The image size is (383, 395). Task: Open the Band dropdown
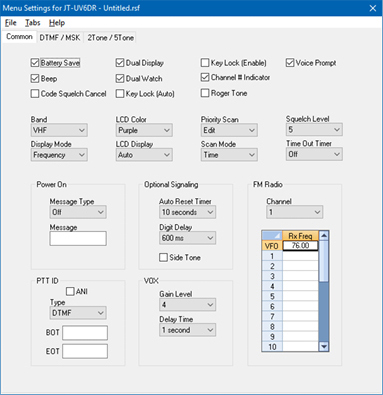(59, 130)
